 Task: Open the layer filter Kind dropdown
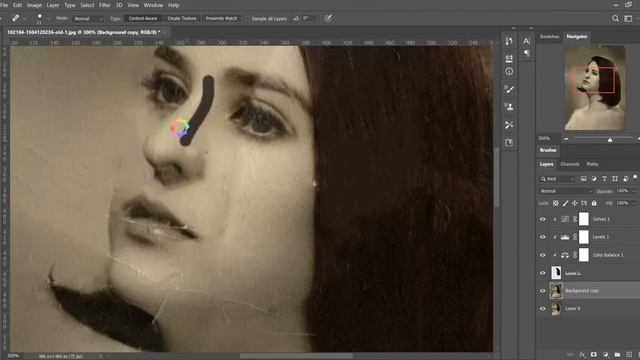(x=558, y=179)
